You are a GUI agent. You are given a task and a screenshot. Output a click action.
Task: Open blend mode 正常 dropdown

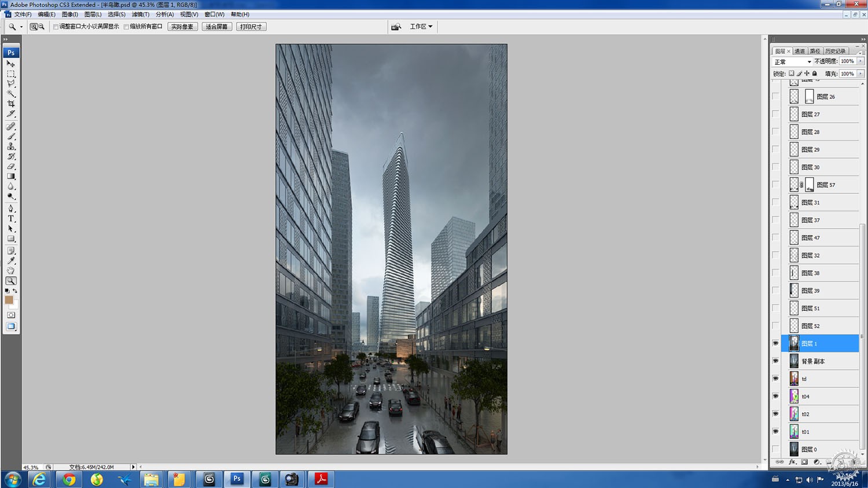tap(792, 61)
